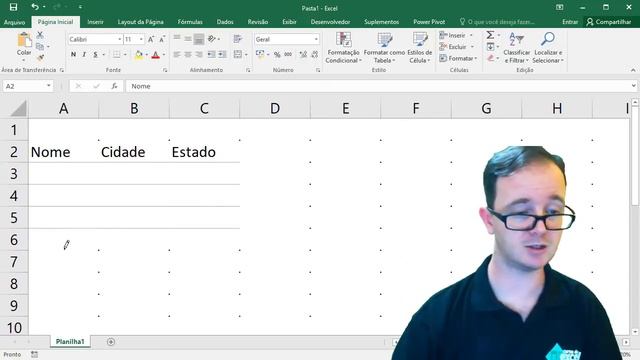Collapse the ribbon with the caret
Viewport: 640px width, 360px height.
click(x=633, y=70)
